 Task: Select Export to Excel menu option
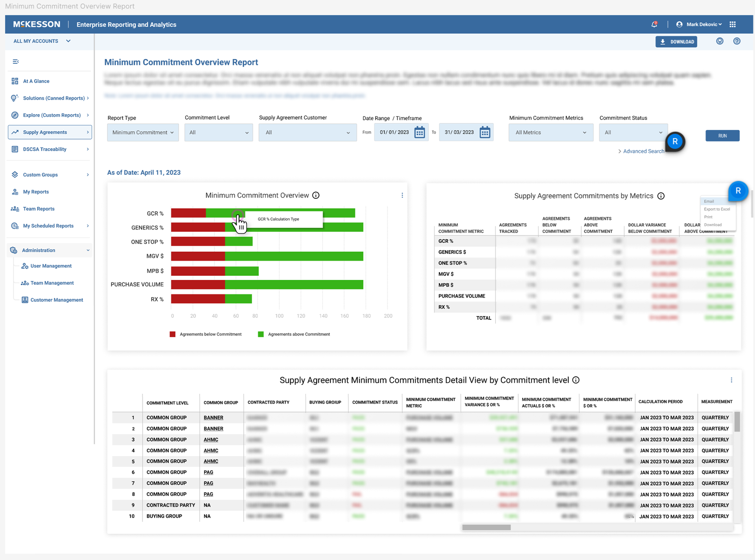(x=716, y=209)
